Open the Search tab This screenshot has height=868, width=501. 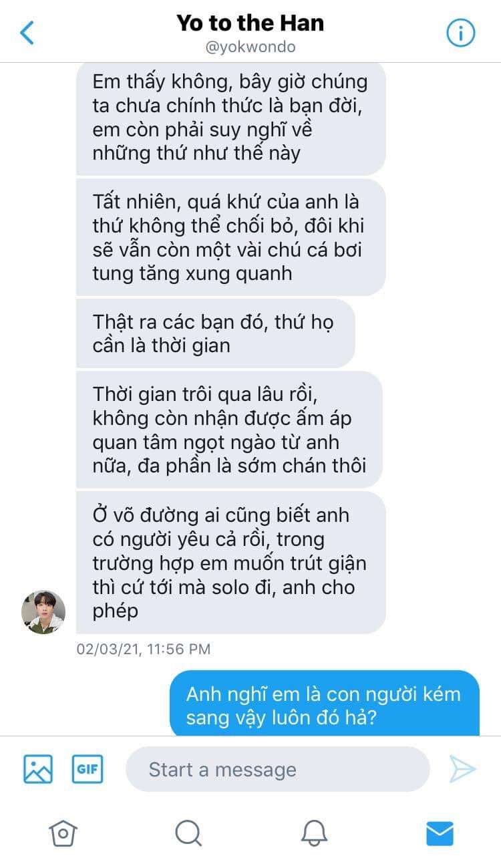(x=188, y=833)
